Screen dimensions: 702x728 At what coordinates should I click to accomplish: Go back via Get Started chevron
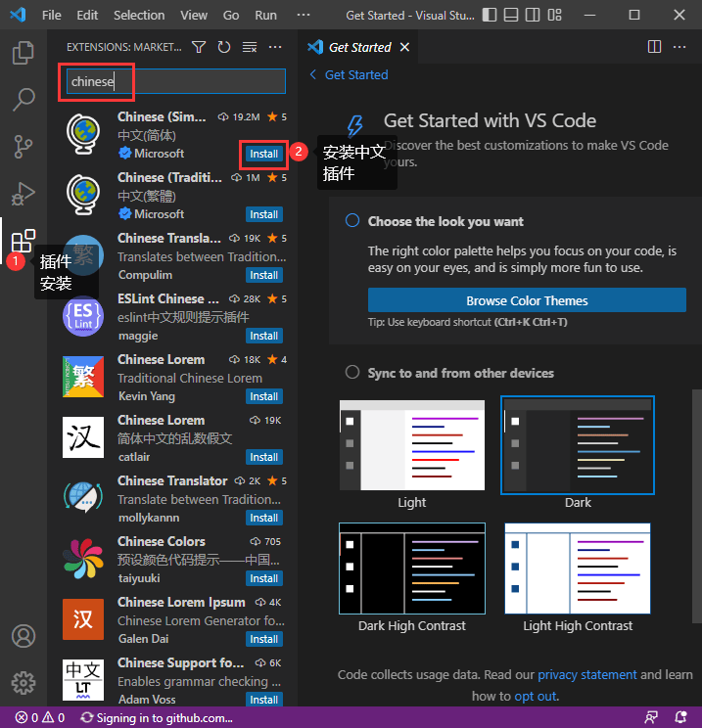click(313, 74)
